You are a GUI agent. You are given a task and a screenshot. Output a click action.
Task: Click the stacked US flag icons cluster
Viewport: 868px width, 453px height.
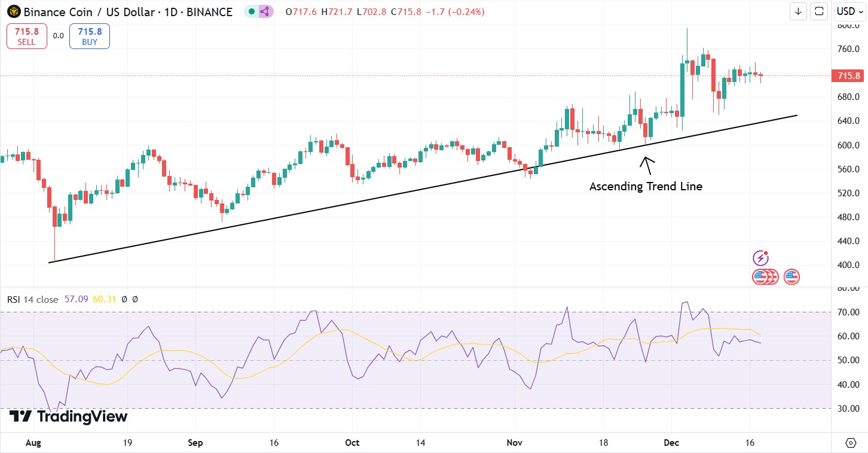pos(765,276)
